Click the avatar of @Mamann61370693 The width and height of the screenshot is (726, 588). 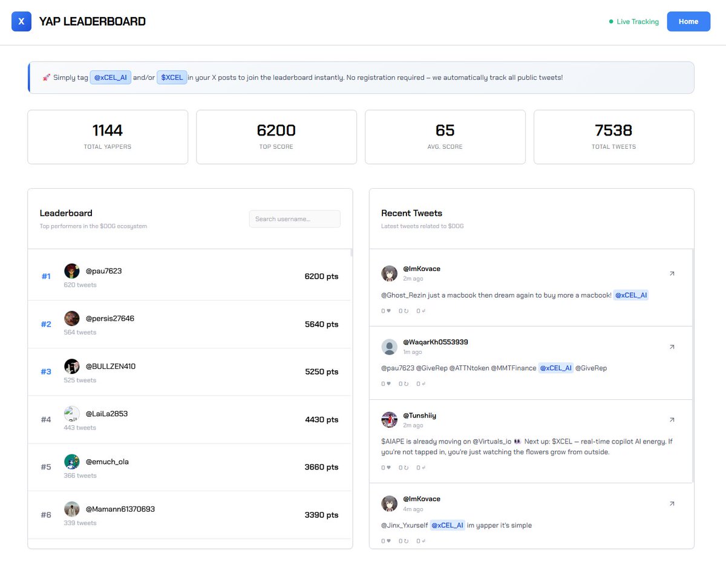coord(72,509)
